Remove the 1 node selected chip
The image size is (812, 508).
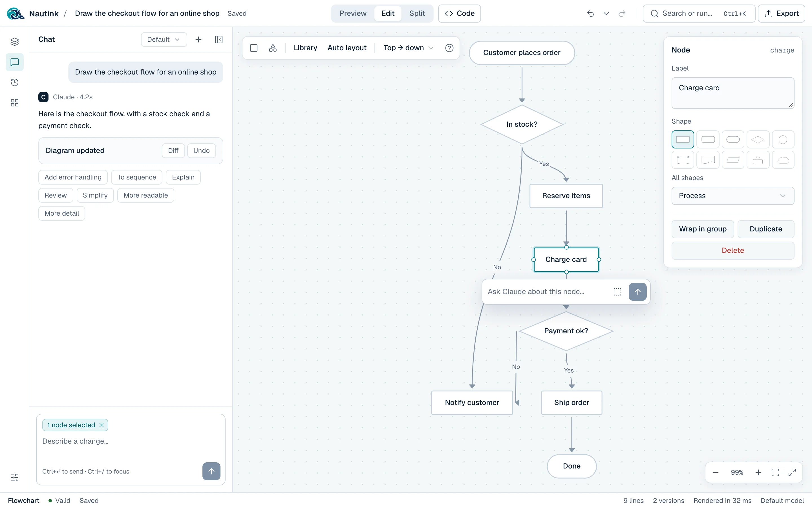(x=101, y=425)
